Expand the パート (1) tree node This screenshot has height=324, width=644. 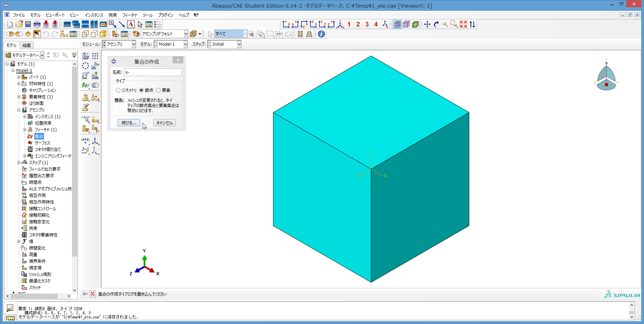[19, 77]
